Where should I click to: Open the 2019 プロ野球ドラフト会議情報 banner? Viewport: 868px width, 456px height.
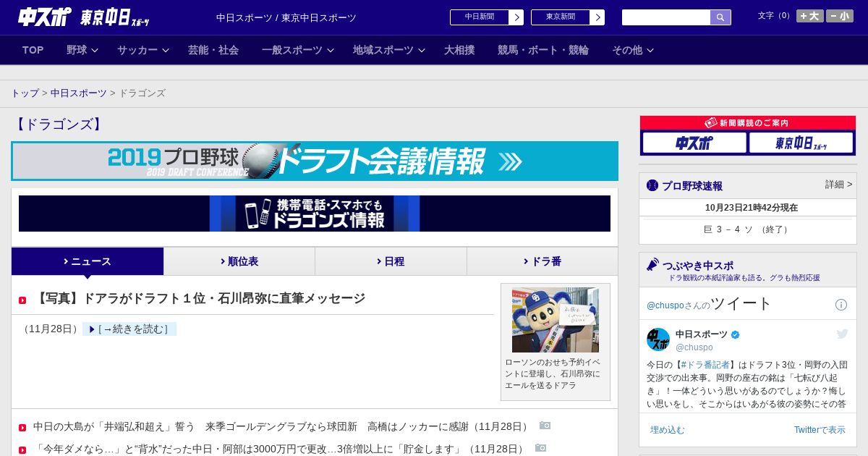(x=315, y=161)
